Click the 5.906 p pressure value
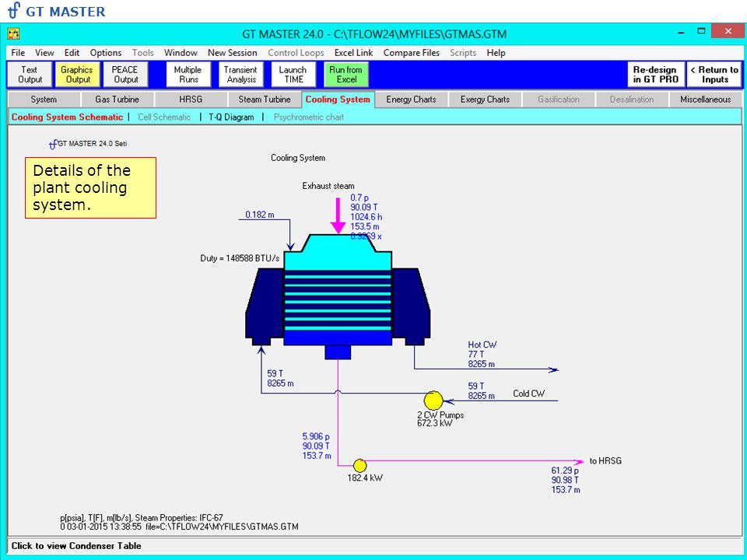Screen dimensions: 747x560 pos(316,436)
